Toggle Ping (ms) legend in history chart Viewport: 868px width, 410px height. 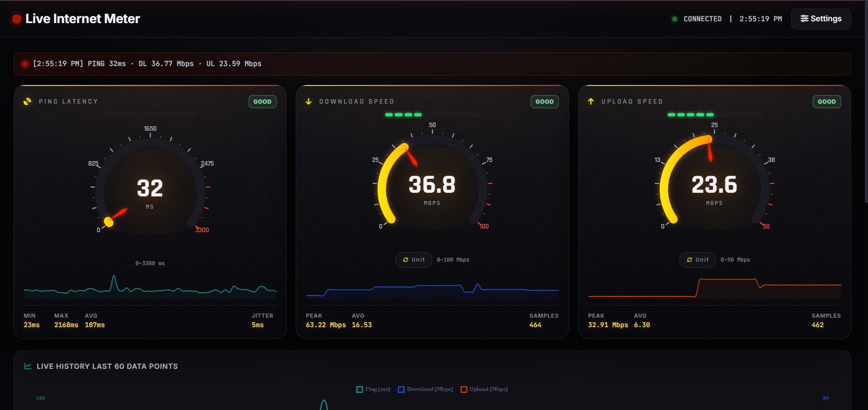(373, 389)
